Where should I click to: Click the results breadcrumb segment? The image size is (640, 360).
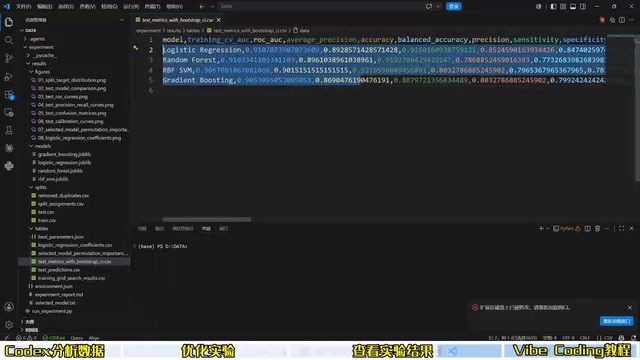pos(173,30)
